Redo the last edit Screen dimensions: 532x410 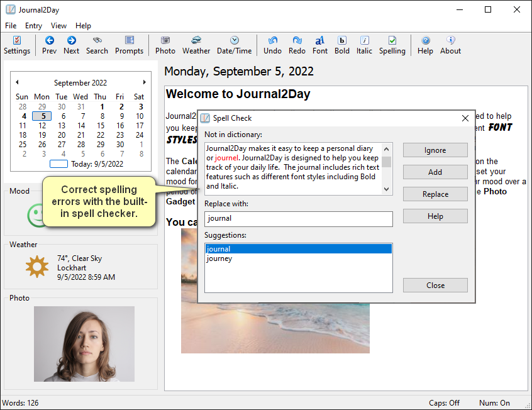point(297,45)
